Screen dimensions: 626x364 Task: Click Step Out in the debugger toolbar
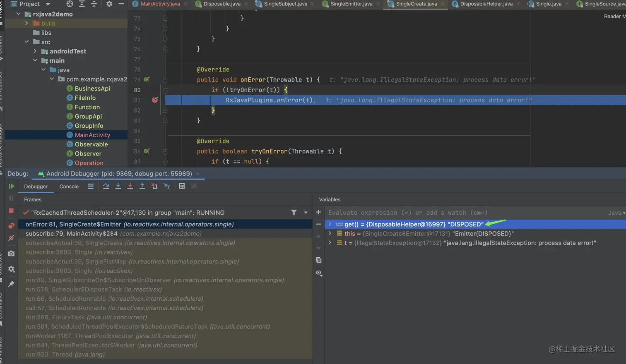pyautogui.click(x=142, y=186)
